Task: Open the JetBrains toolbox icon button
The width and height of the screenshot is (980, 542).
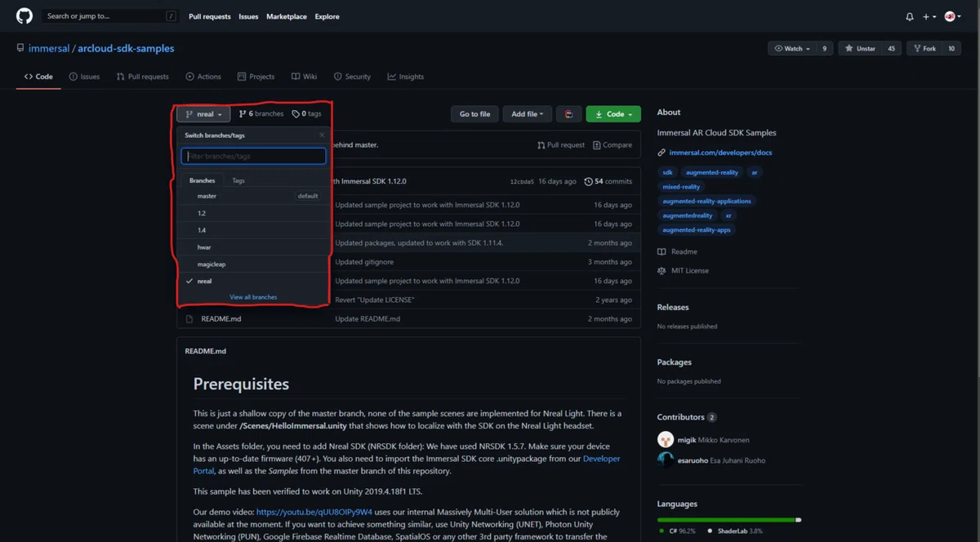Action: coord(569,114)
